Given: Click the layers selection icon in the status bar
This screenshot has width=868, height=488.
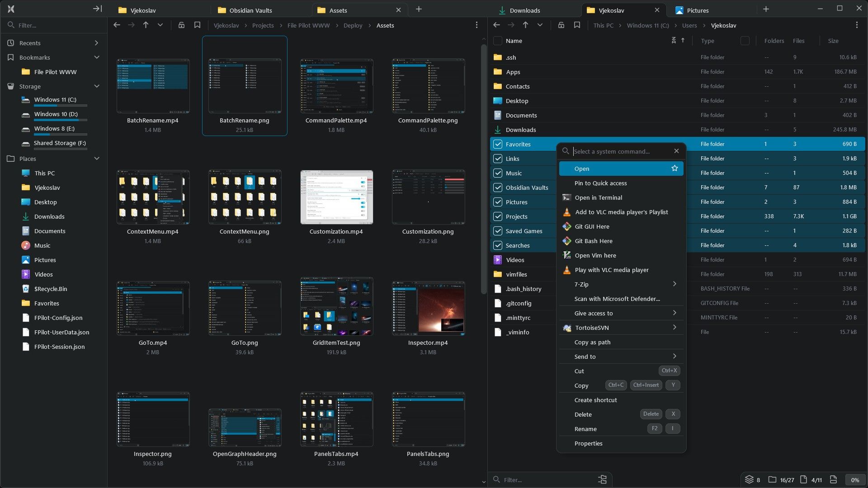Looking at the screenshot, I should coord(749,479).
